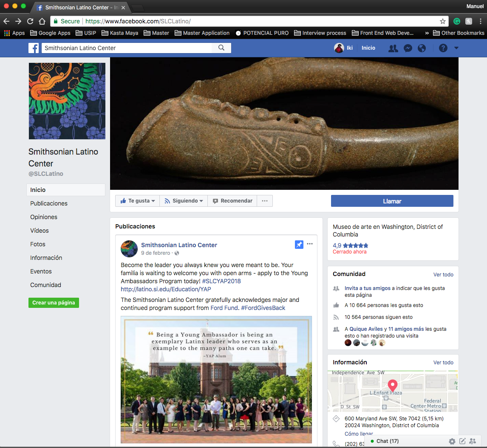Go to browser home page
Viewport: 487px width, 448px height.
coord(42,21)
